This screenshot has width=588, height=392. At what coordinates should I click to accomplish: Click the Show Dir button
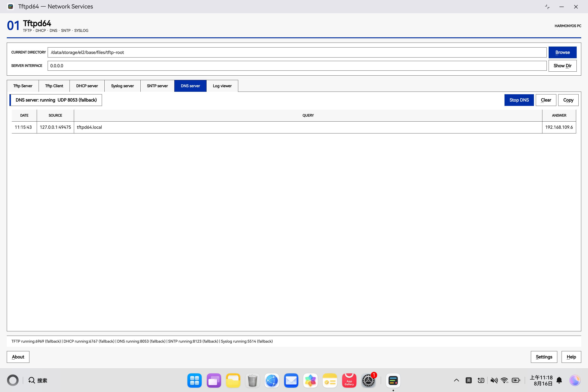pyautogui.click(x=563, y=66)
